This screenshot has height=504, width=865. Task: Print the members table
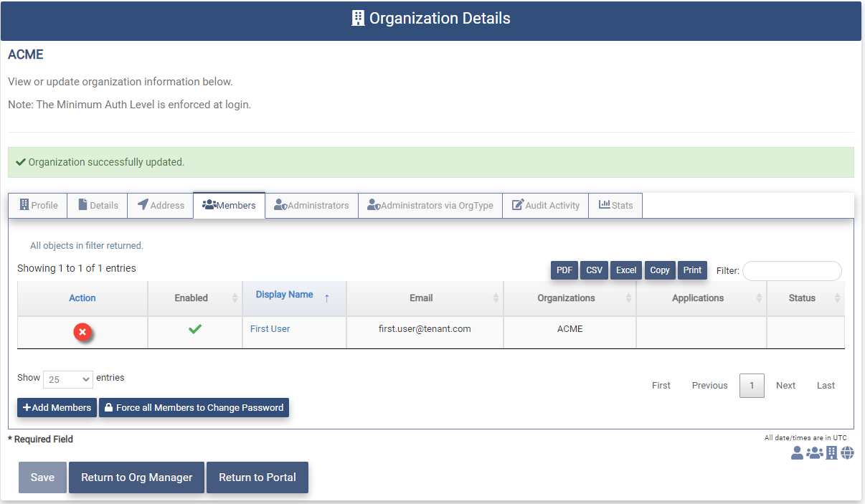(692, 270)
